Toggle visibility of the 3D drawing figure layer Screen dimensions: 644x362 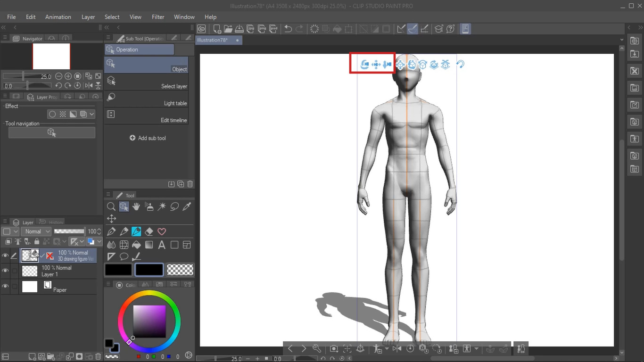pyautogui.click(x=5, y=255)
